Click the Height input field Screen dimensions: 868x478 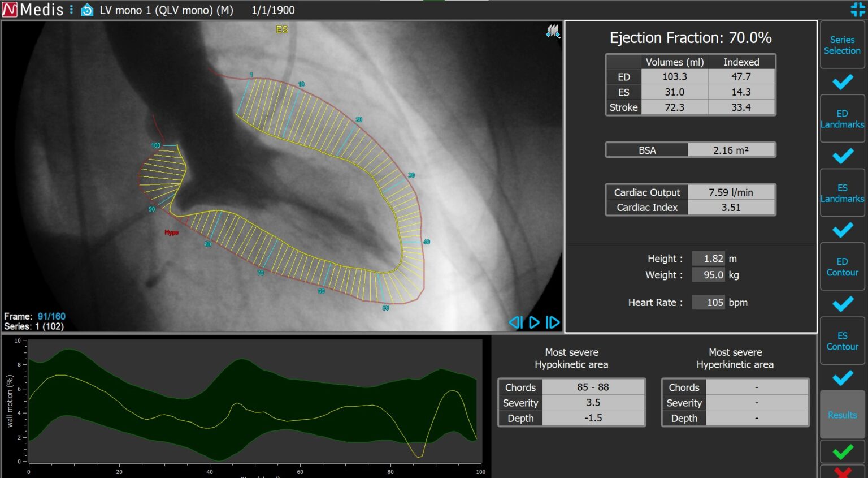pyautogui.click(x=709, y=259)
